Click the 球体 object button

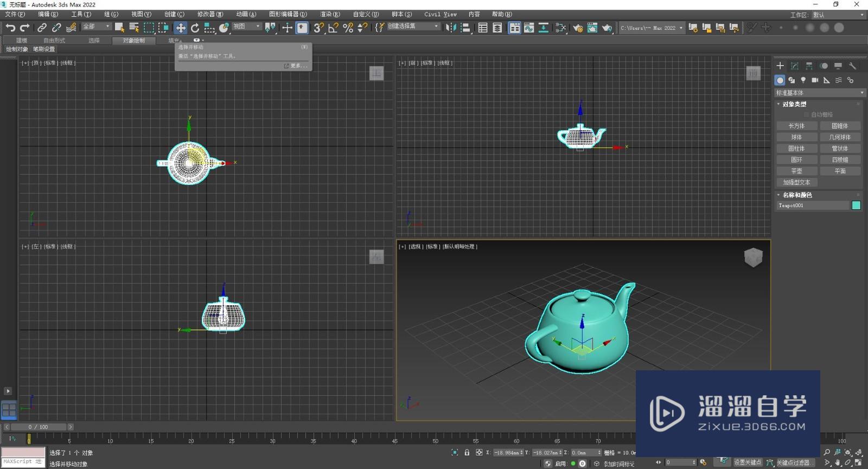click(796, 137)
